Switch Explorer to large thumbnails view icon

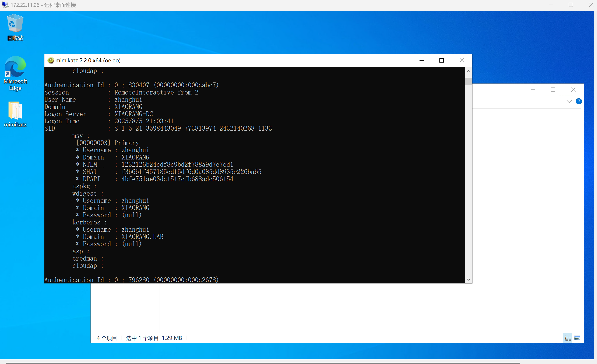point(577,338)
